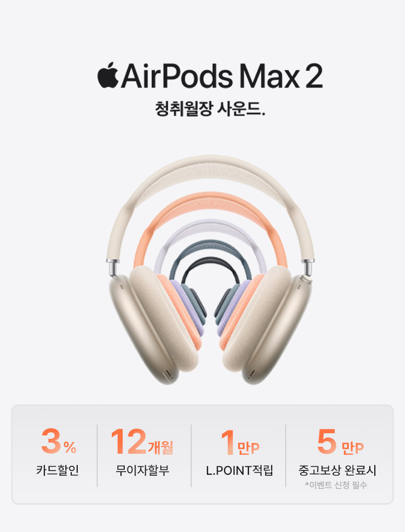The height and width of the screenshot is (532, 405).
Task: Select the 청취월장 사운드 tagline text
Action: [210, 108]
